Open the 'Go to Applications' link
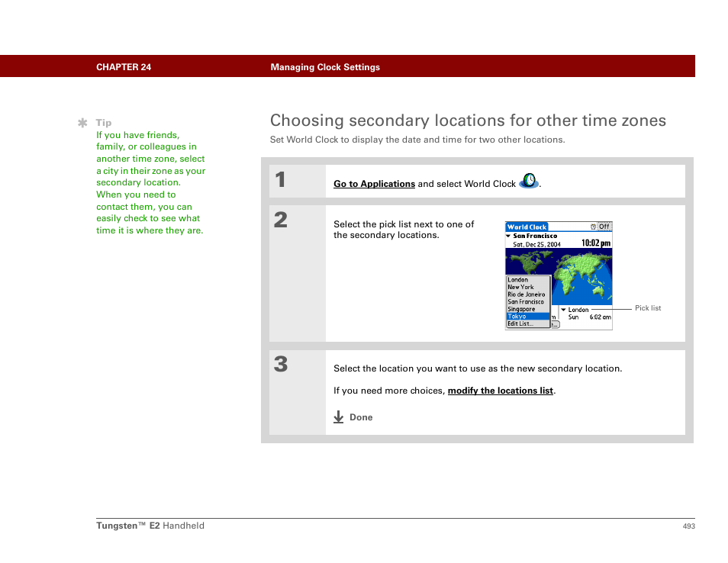728x563 pixels. 374,184
